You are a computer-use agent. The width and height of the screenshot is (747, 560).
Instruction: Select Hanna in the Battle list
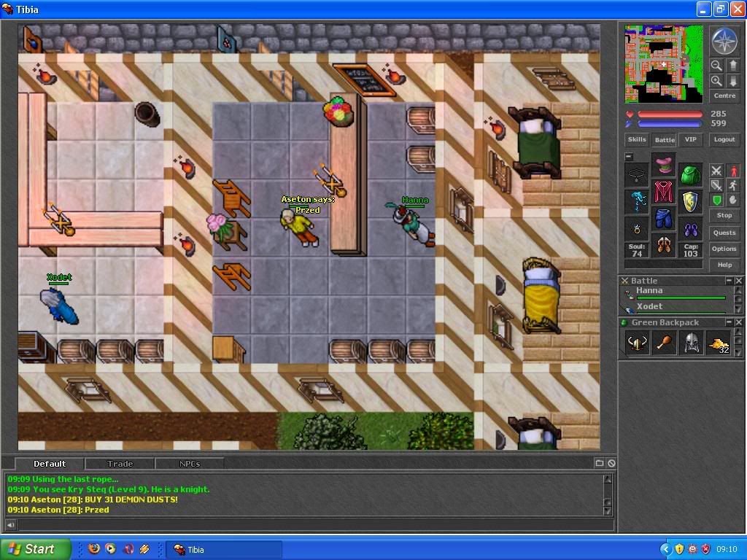point(676,293)
